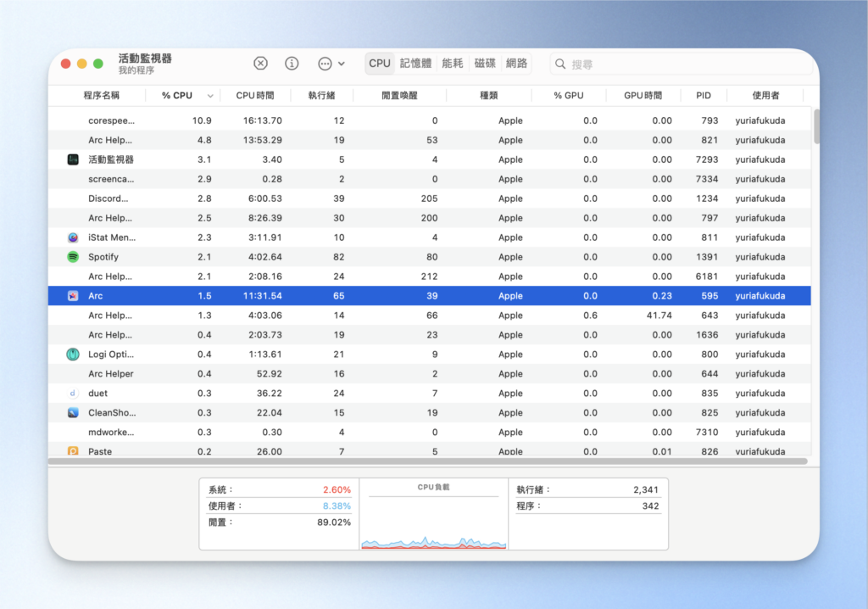Click the Spotify process name
The image size is (868, 609).
pos(103,257)
